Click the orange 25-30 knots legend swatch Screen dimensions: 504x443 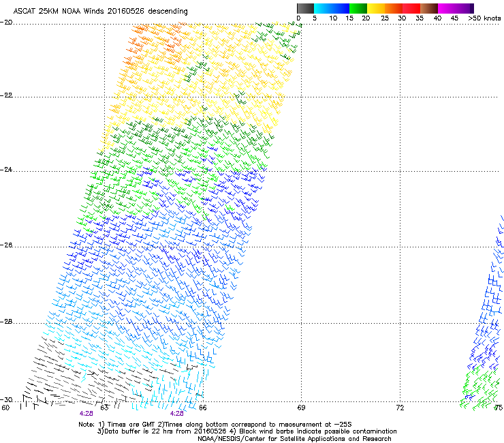394,8
